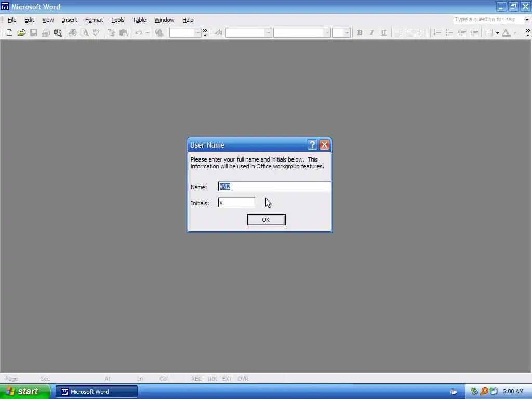The width and height of the screenshot is (532, 399).
Task: Click Microsoft Word taskbar button
Action: point(96,392)
